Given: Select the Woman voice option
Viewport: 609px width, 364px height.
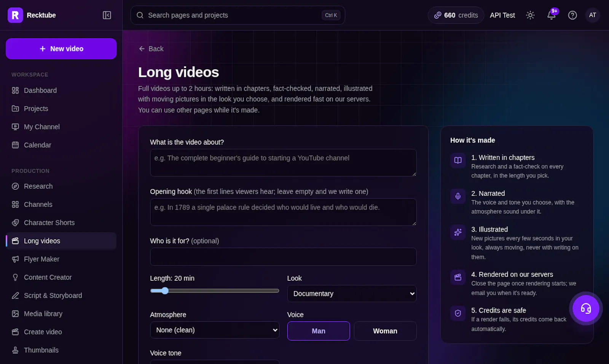Looking at the screenshot, I should 385,331.
